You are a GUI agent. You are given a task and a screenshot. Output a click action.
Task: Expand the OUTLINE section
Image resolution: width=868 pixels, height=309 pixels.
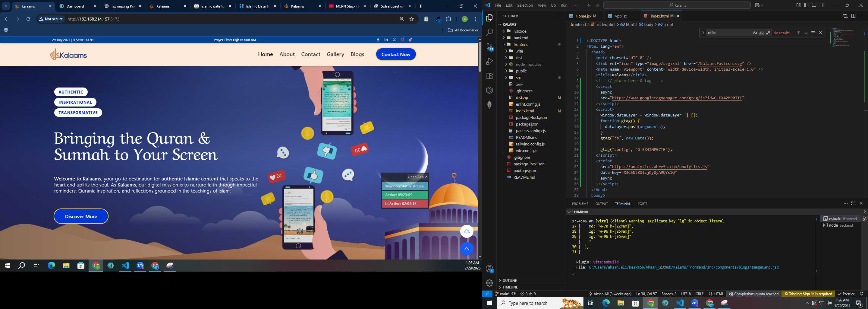pos(531,281)
